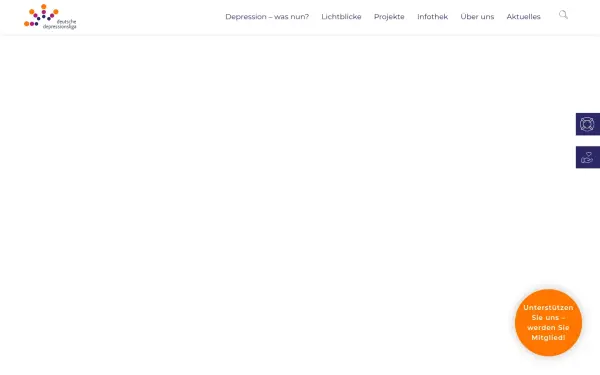Open the lifebuoy help side button
The height and width of the screenshot is (375, 600).
[x=588, y=124]
